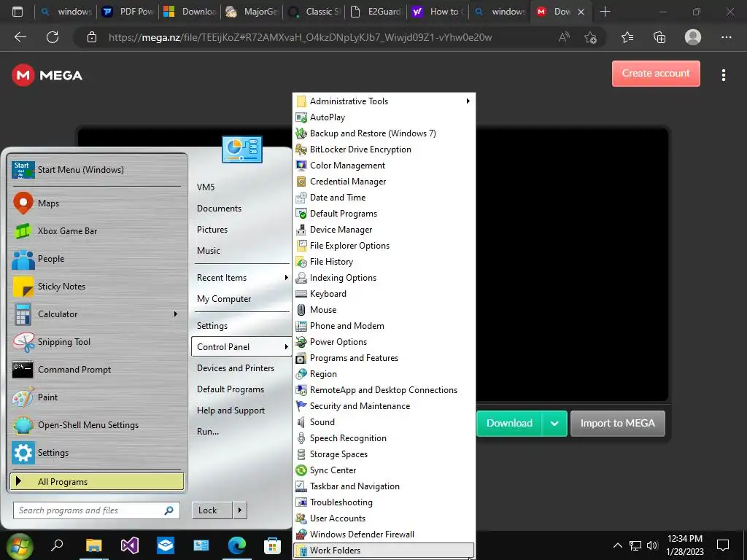The height and width of the screenshot is (560, 747).
Task: Open Power Options
Action: tap(384, 342)
